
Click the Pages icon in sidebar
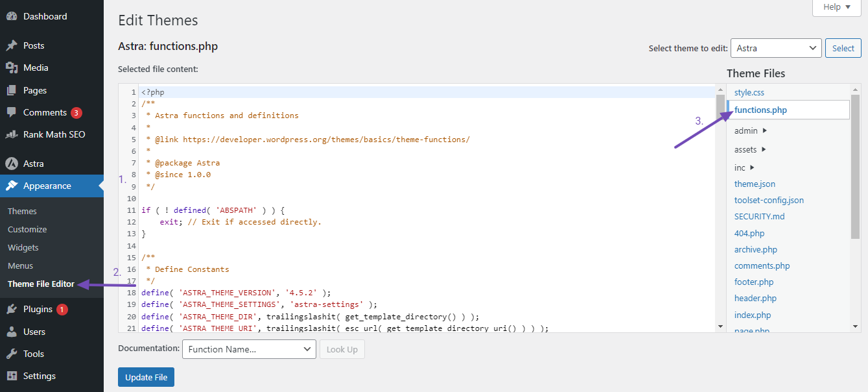pyautogui.click(x=12, y=90)
